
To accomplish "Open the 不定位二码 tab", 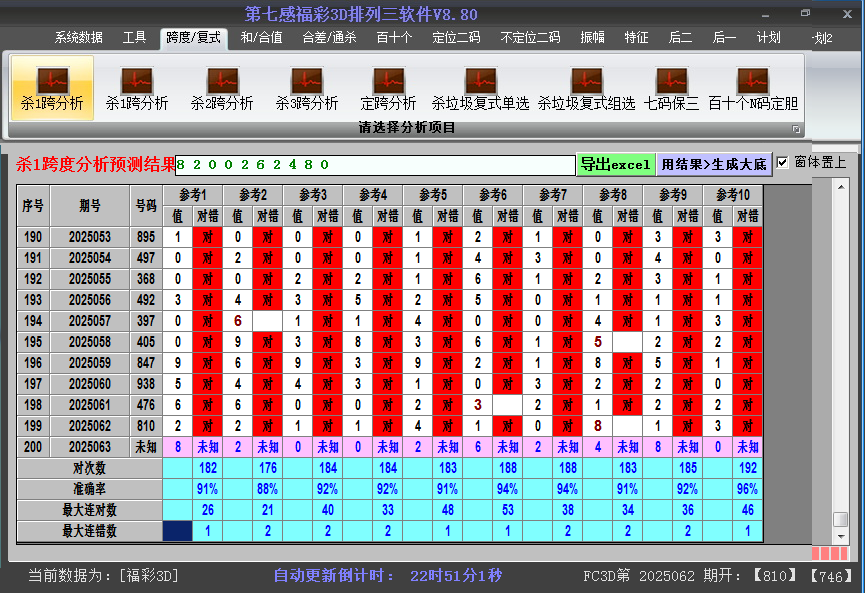I will point(530,38).
